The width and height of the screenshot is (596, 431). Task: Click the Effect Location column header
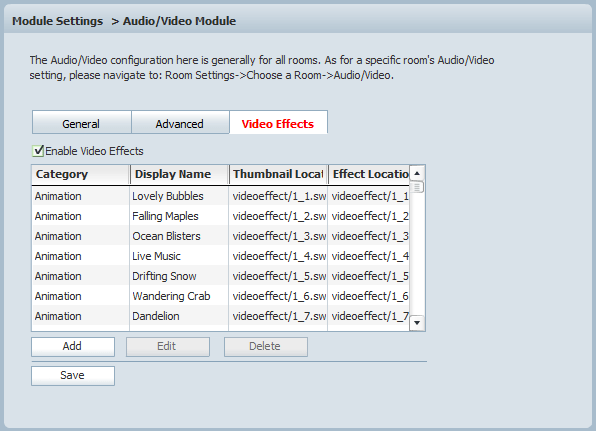pyautogui.click(x=369, y=174)
